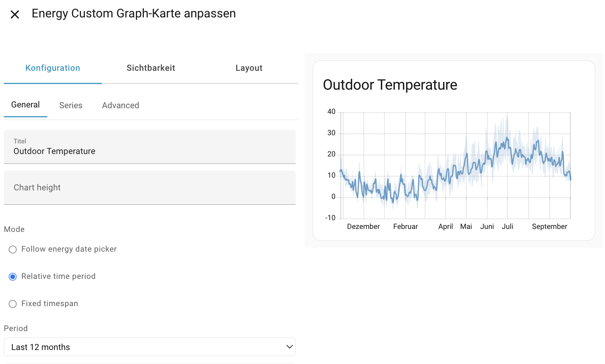Click the September axis label

[549, 227]
